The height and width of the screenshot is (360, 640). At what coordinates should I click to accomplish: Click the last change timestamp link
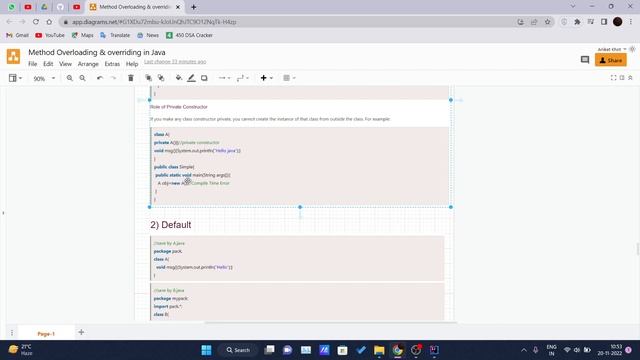tap(175, 62)
